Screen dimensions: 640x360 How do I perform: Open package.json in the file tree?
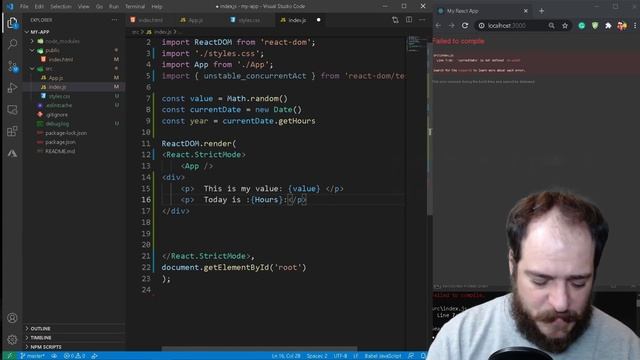click(60, 142)
